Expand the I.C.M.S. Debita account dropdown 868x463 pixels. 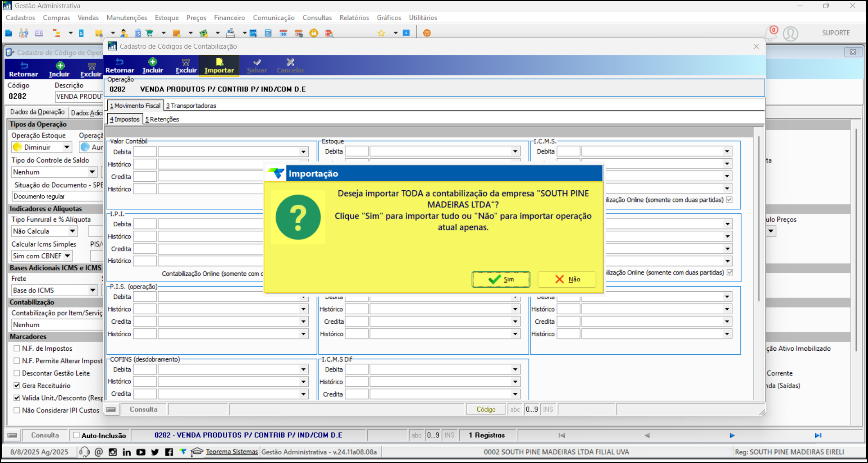(727, 151)
